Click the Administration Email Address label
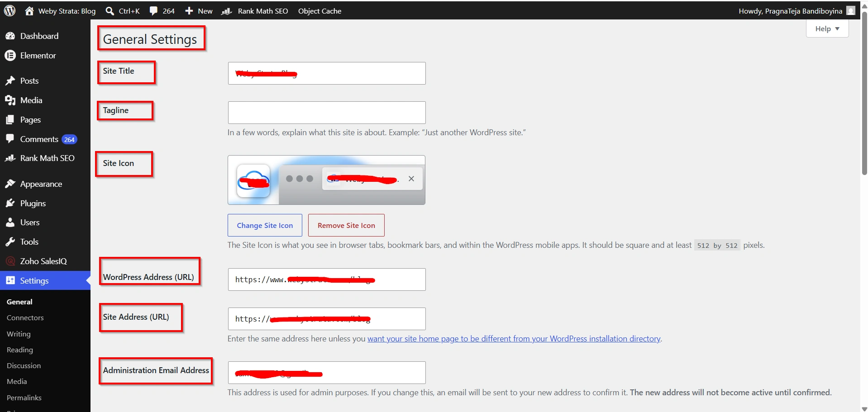 tap(156, 370)
